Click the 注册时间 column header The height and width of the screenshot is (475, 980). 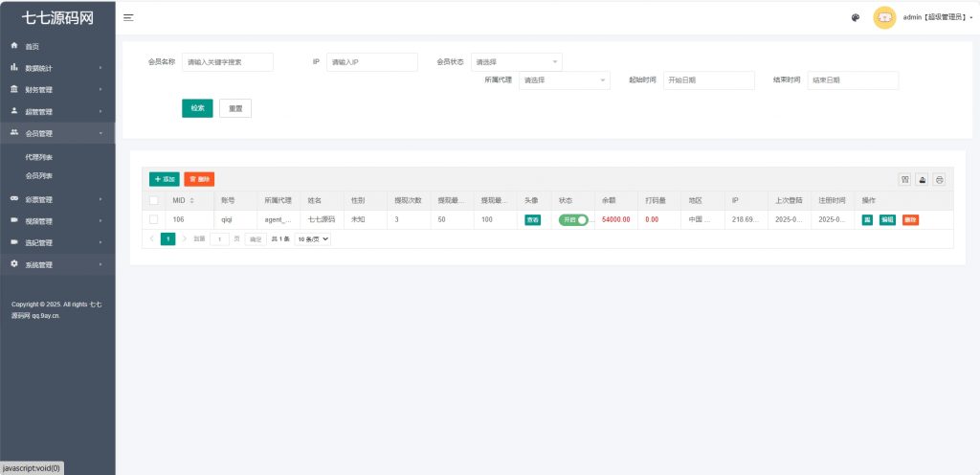[x=832, y=200]
